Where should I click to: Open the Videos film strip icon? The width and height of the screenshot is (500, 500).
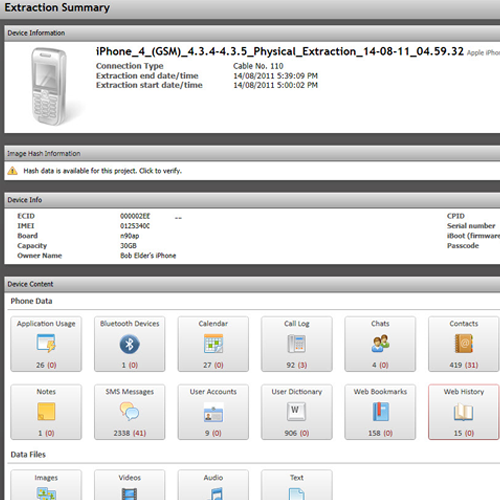click(x=130, y=494)
